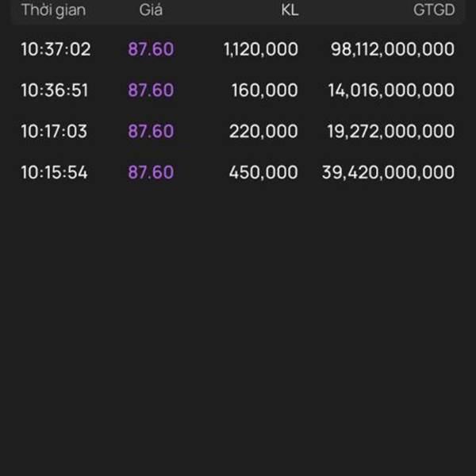Click the 87.60 price at 10:36:51
Screen dimensions: 476x476
(x=151, y=90)
